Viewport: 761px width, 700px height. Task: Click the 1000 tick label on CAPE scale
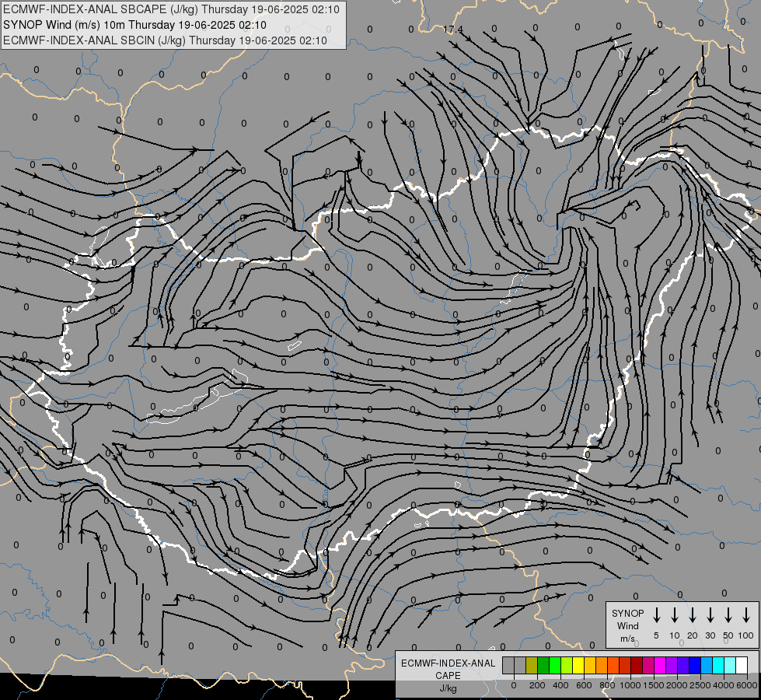[630, 685]
